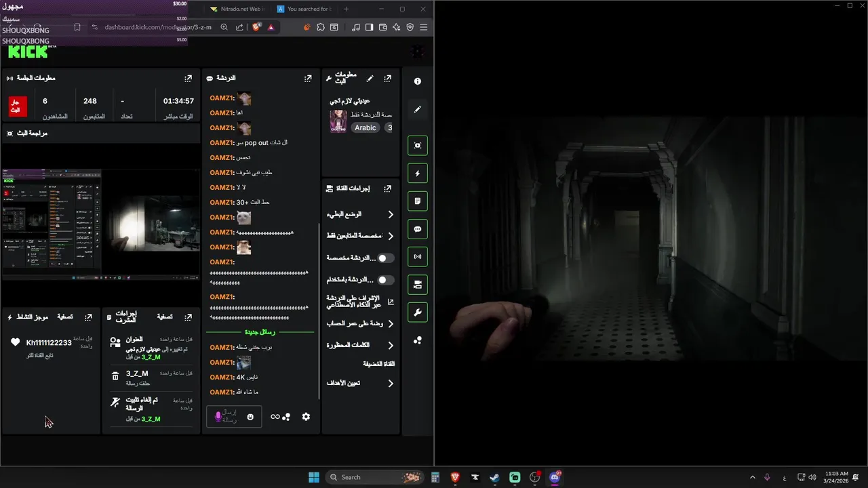The width and height of the screenshot is (868, 488).
Task: Click the new messages divider in chat
Action: pyautogui.click(x=260, y=332)
